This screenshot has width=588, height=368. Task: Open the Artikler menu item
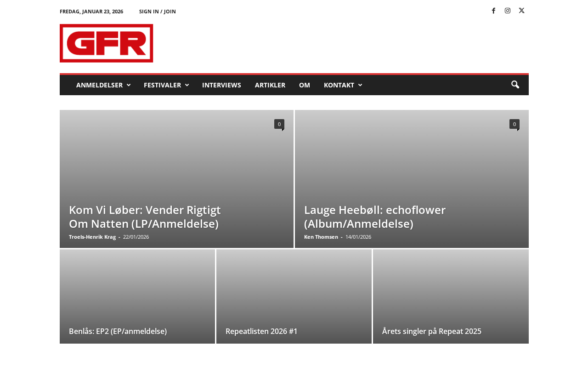click(270, 85)
